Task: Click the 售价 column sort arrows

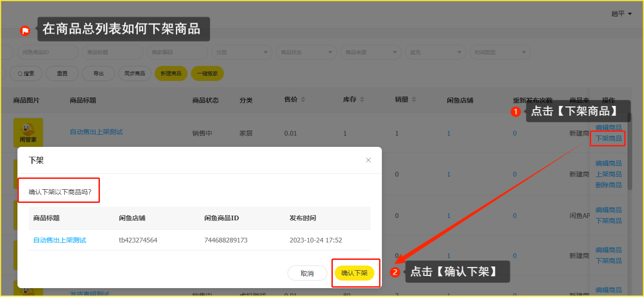Action: click(x=303, y=100)
